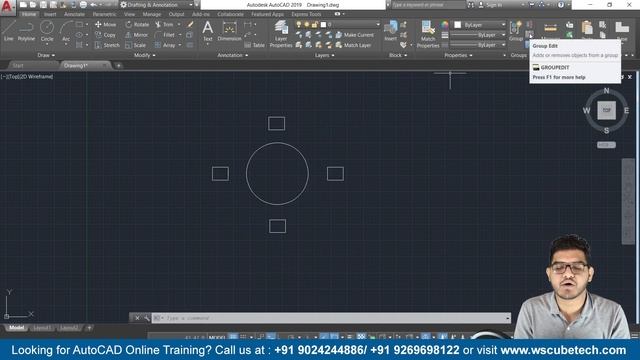This screenshot has height=360, width=640.
Task: Expand the Modify panel
Action: pyautogui.click(x=144, y=55)
